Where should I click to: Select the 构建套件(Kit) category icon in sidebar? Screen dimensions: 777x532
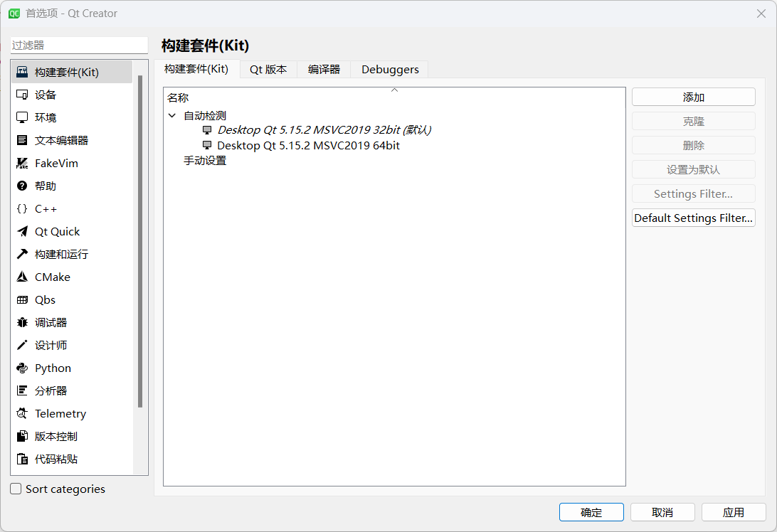[22, 72]
